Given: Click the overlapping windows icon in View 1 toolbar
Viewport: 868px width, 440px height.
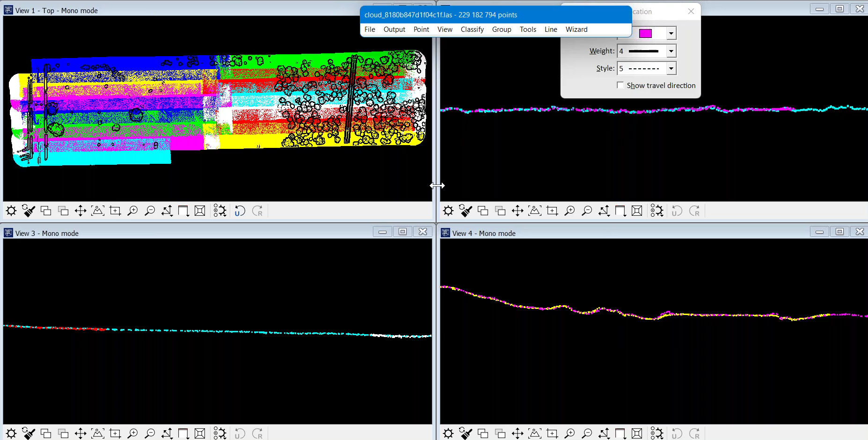Looking at the screenshot, I should click(x=46, y=211).
